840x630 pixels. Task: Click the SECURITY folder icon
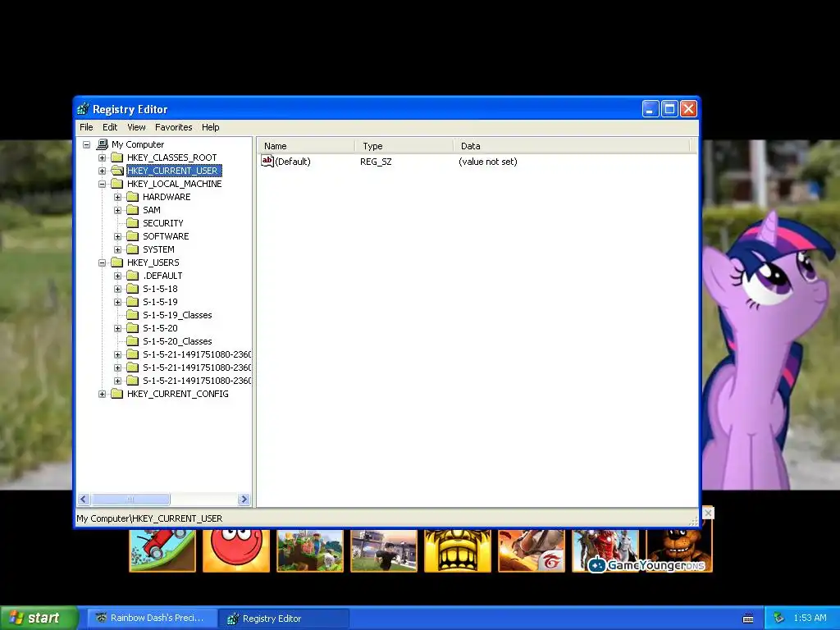pos(132,223)
